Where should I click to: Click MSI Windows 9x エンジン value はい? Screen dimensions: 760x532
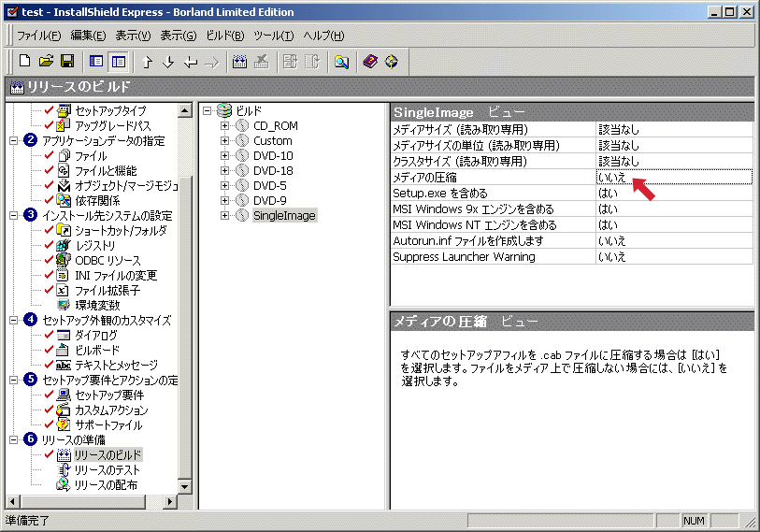click(674, 209)
